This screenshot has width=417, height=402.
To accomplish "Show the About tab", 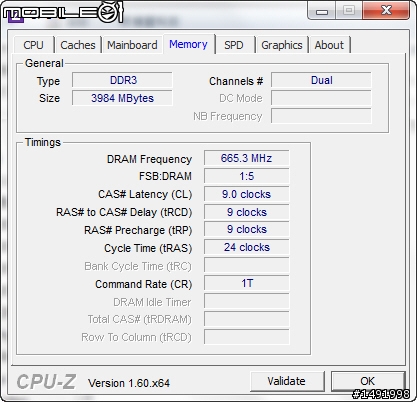I will click(329, 45).
